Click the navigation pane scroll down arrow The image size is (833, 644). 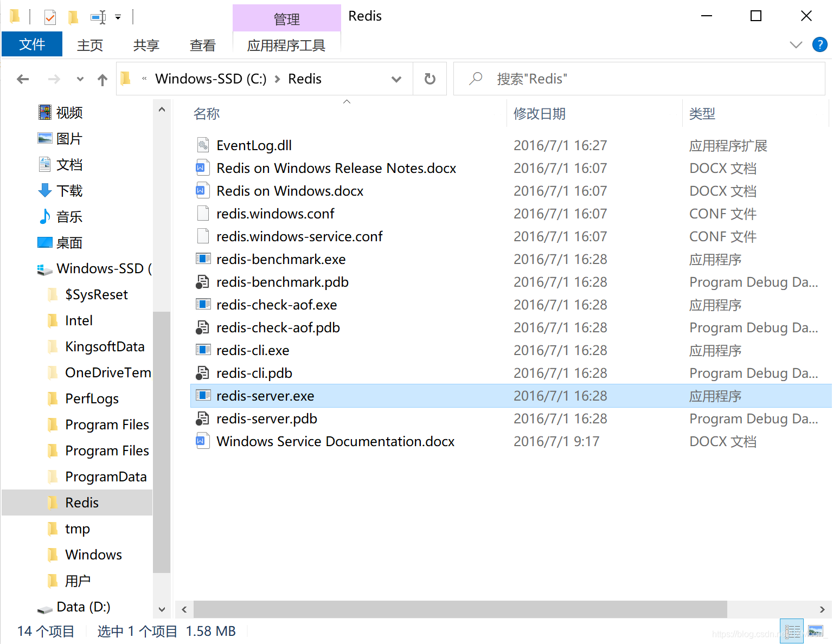point(162,609)
